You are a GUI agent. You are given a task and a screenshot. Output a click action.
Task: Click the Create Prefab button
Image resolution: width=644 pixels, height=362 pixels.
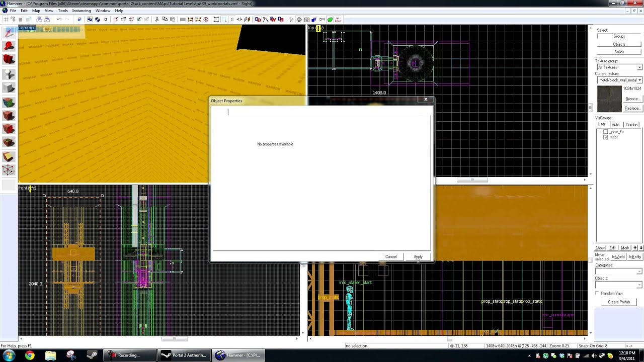pyautogui.click(x=619, y=302)
